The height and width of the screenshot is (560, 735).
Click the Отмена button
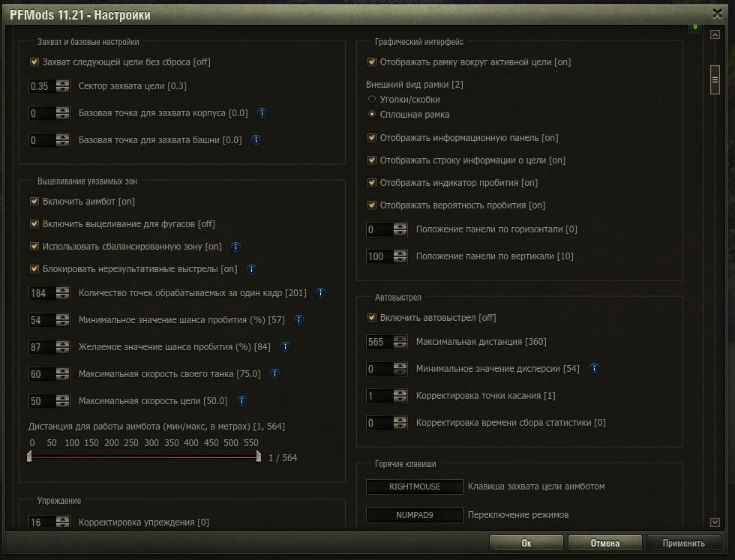tap(604, 544)
